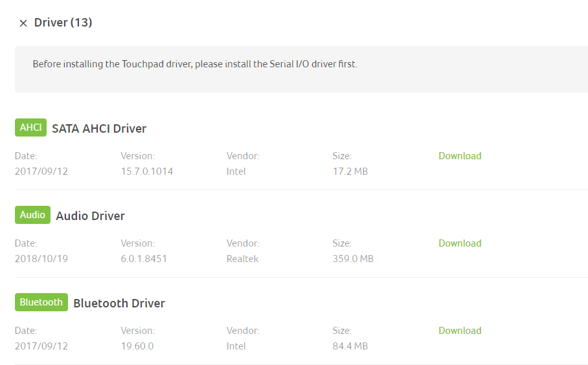
Task: Click Bluetooth driver version 19.60.0
Action: click(137, 346)
